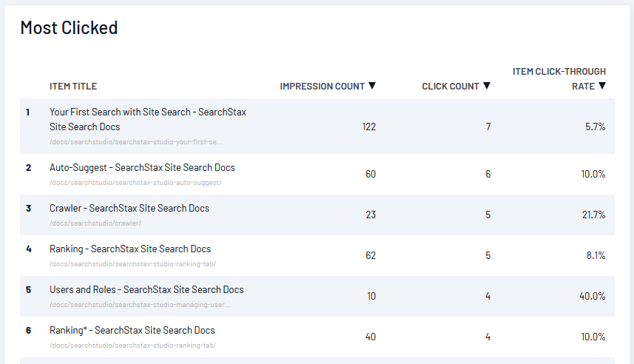Select click count 4 in Ranking* row
This screenshot has height=364, width=634.
point(488,337)
